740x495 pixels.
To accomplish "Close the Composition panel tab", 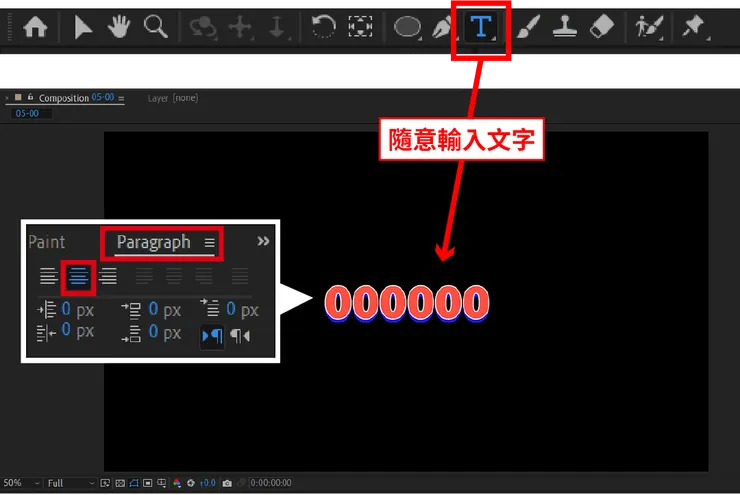I will tap(7, 98).
